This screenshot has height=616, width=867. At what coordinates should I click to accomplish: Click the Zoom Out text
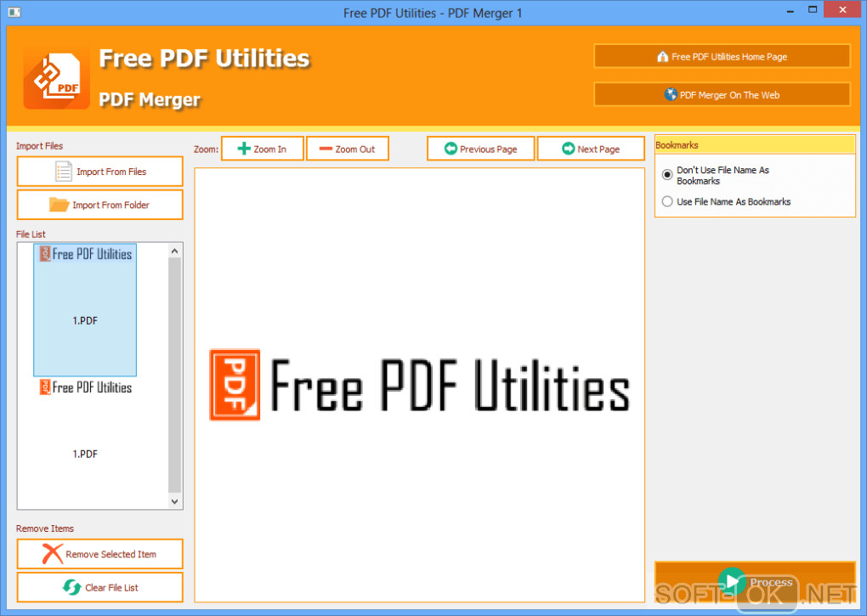tap(355, 150)
